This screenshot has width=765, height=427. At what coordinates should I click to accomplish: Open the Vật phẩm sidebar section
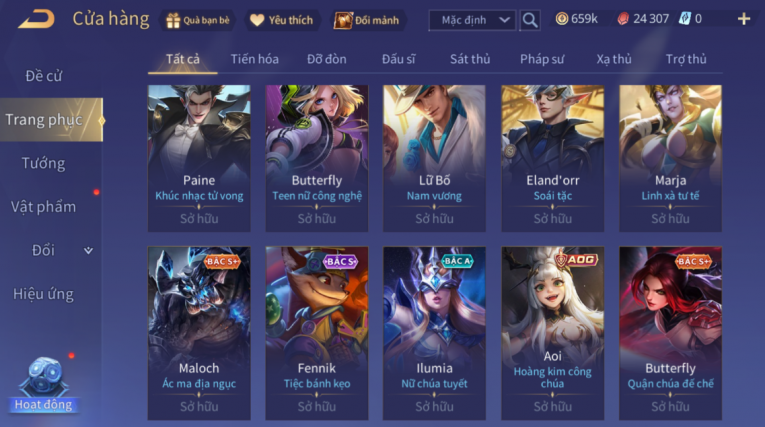click(43, 206)
